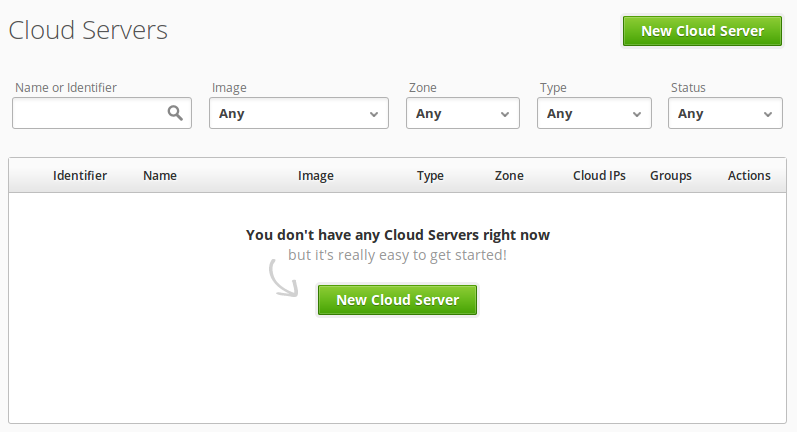Image resolution: width=797 pixels, height=432 pixels.
Task: Sort by the Identifier column header
Action: coord(80,175)
